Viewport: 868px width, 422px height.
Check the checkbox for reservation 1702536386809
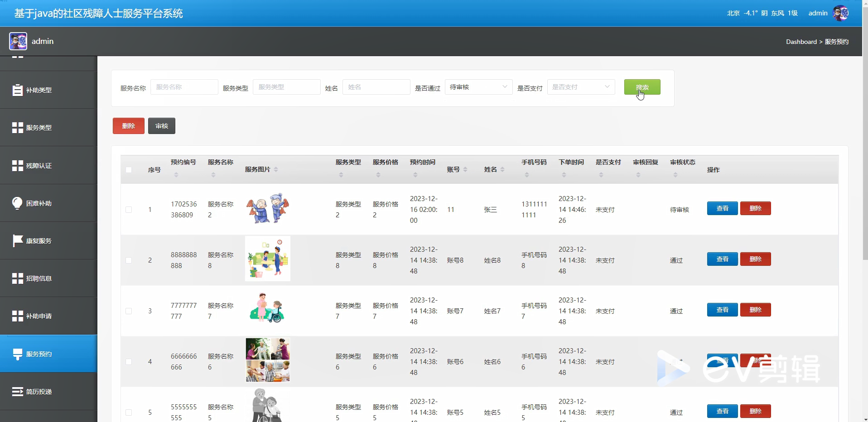coord(129,210)
